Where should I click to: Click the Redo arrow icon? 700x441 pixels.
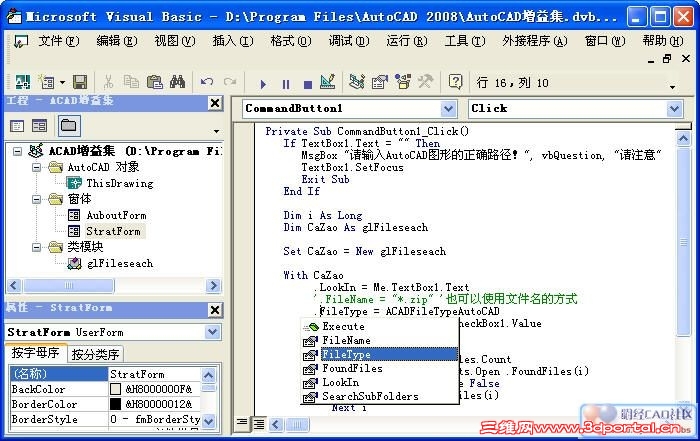click(230, 82)
